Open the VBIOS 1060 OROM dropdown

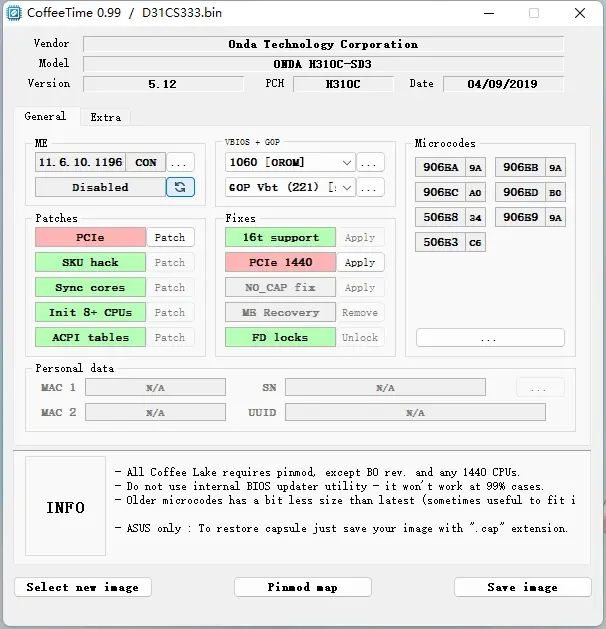point(290,162)
